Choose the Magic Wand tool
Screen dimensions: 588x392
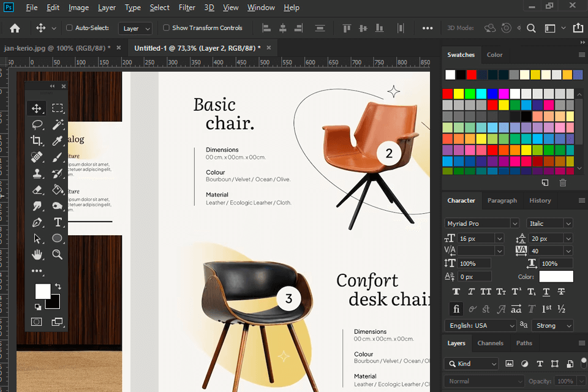pyautogui.click(x=58, y=124)
